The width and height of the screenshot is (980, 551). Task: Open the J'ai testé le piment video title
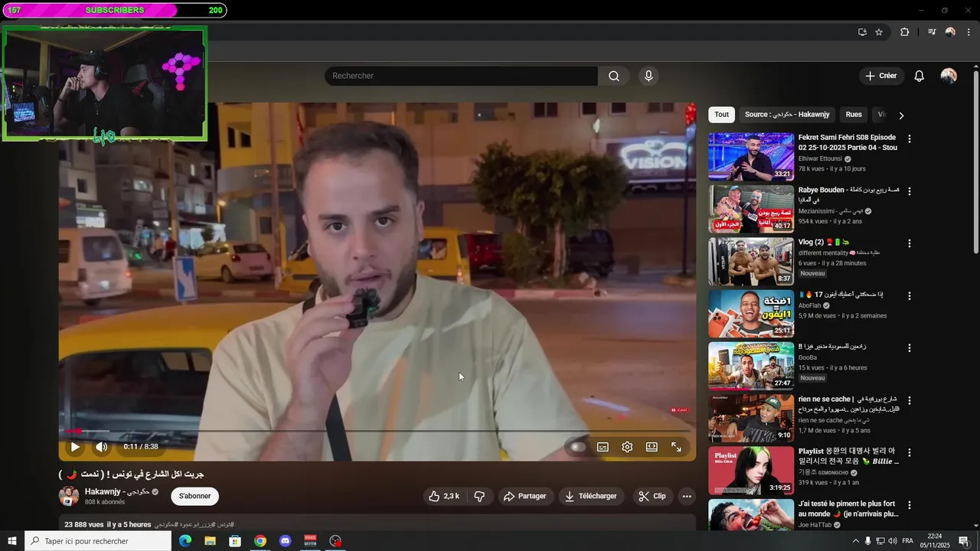(x=848, y=508)
